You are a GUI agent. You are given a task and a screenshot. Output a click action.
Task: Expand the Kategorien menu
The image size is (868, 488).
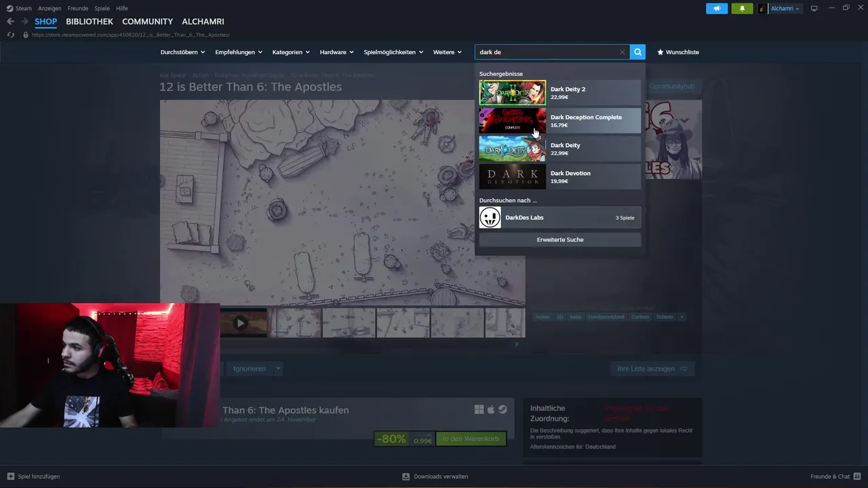pyautogui.click(x=291, y=52)
